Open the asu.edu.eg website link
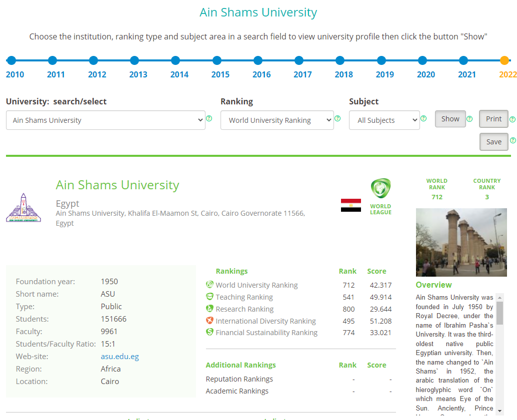 pyautogui.click(x=119, y=357)
